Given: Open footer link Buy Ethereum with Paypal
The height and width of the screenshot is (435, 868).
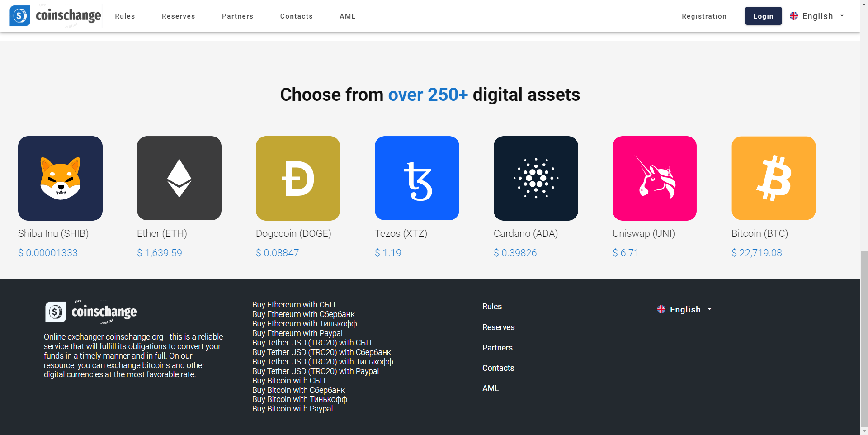Looking at the screenshot, I should (297, 333).
